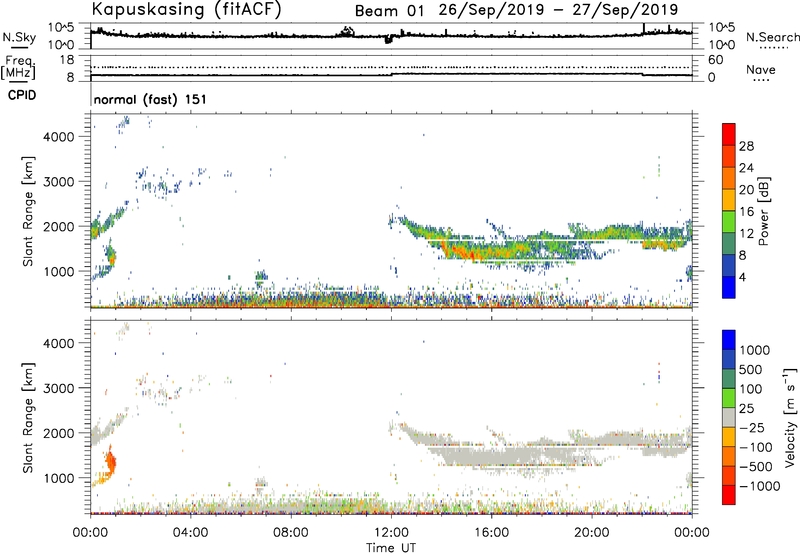800x554 pixels.
Task: Click the 26/Sep/2019 – 27/Sep/2019 date range
Action: pyautogui.click(x=559, y=10)
